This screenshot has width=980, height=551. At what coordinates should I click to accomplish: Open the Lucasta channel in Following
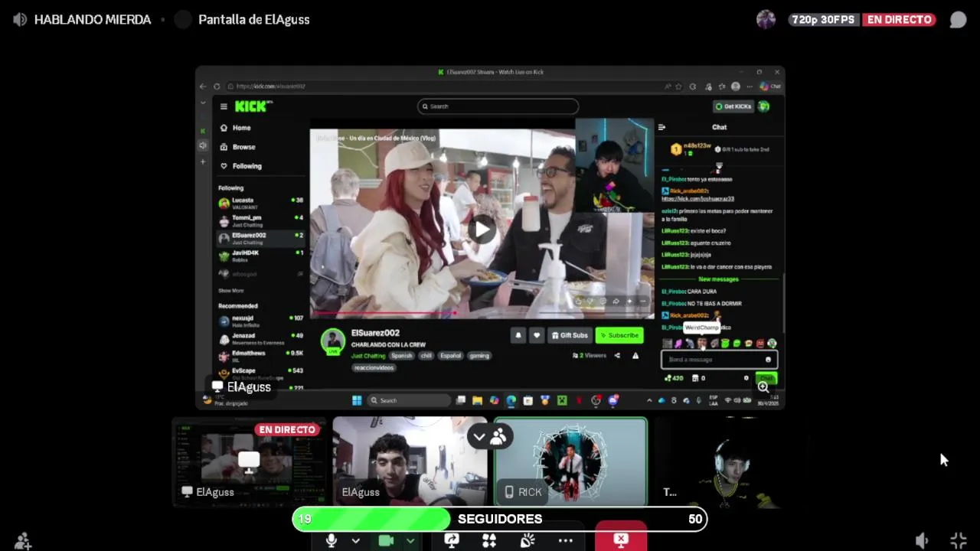(x=260, y=203)
